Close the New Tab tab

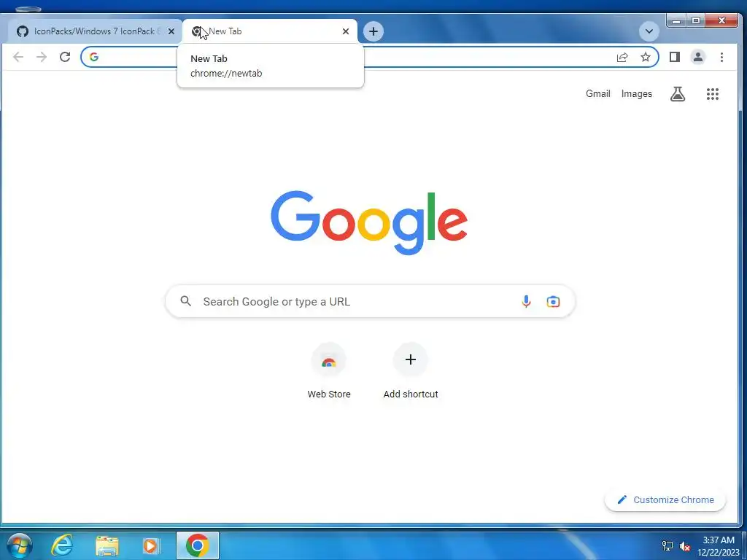click(x=346, y=31)
